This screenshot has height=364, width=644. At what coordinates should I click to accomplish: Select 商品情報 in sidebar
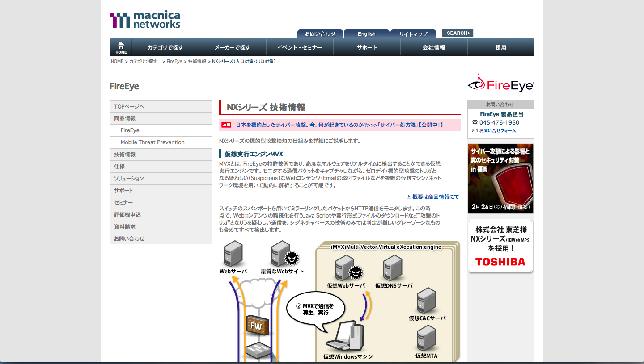pos(161,118)
